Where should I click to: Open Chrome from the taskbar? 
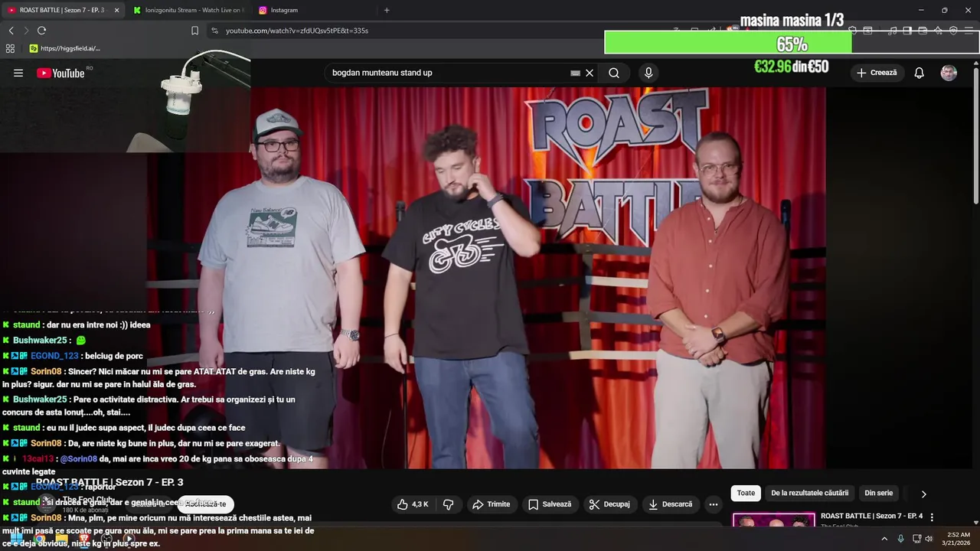pos(39,539)
